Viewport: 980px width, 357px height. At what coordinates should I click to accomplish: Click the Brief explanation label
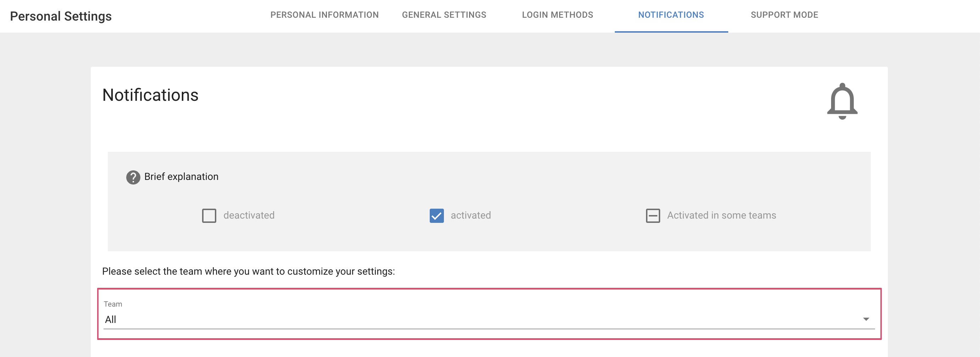[181, 177]
